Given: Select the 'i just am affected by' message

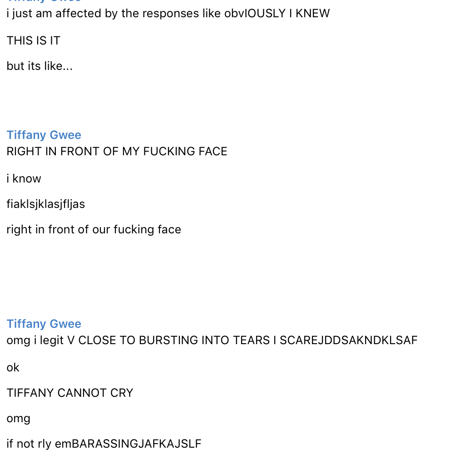Looking at the screenshot, I should click(x=168, y=14).
